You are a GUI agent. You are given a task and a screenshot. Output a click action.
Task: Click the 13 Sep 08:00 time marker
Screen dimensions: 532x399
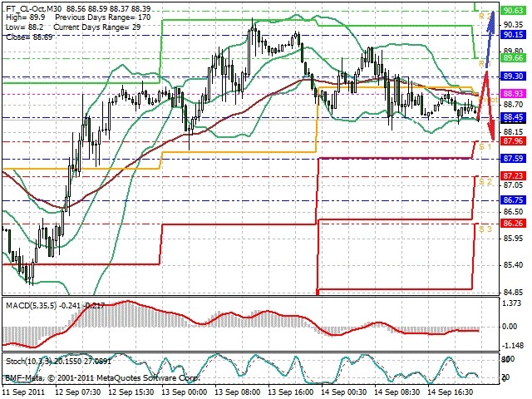(238, 392)
